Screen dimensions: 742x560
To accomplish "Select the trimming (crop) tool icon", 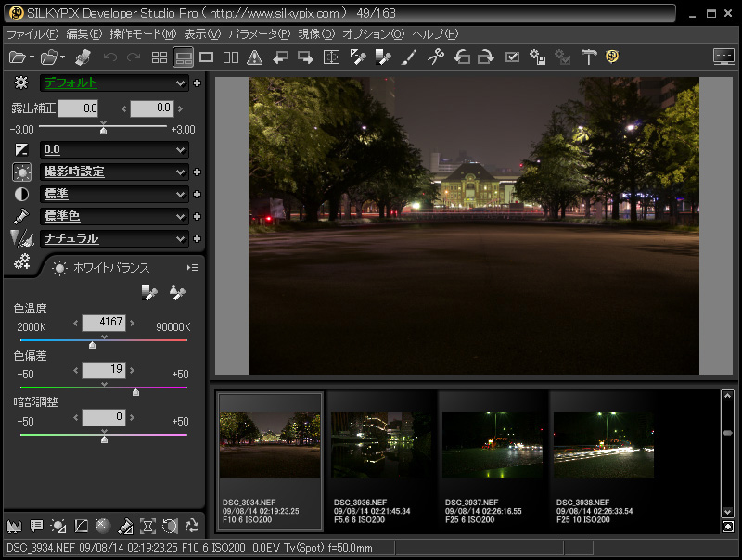I will click(147, 525).
